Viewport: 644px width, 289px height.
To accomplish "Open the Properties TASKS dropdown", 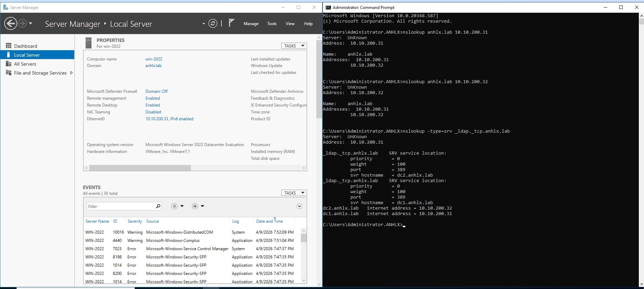I will click(x=294, y=46).
